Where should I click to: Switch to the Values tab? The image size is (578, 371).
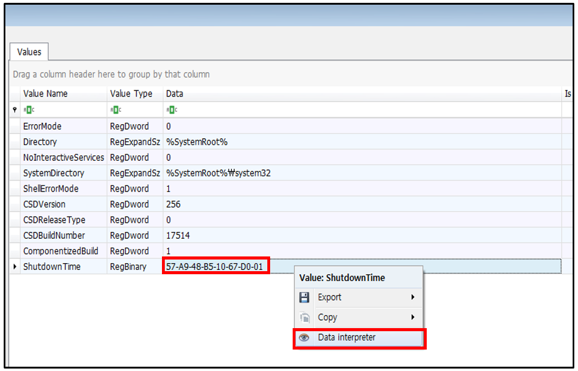(x=29, y=52)
